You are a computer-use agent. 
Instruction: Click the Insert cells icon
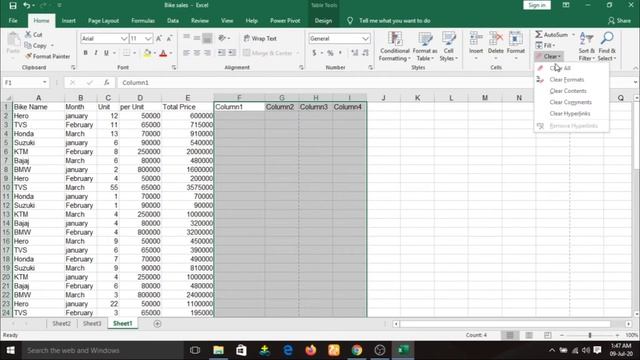pyautogui.click(x=476, y=39)
